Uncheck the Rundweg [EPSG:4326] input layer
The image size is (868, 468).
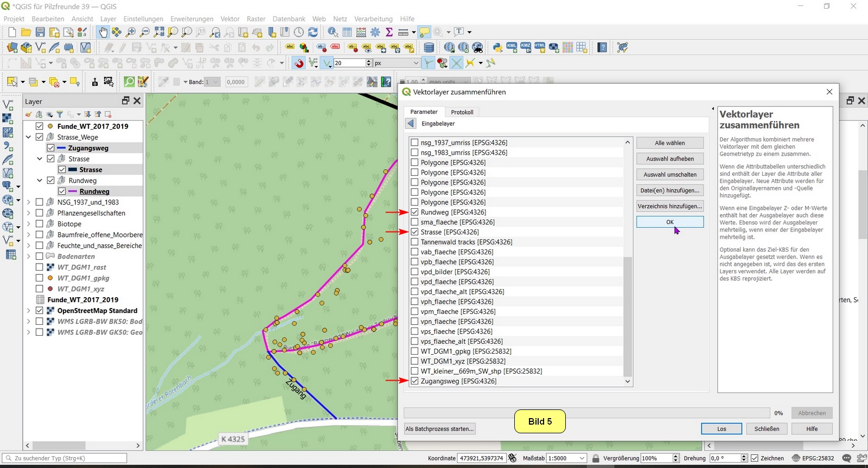[415, 212]
